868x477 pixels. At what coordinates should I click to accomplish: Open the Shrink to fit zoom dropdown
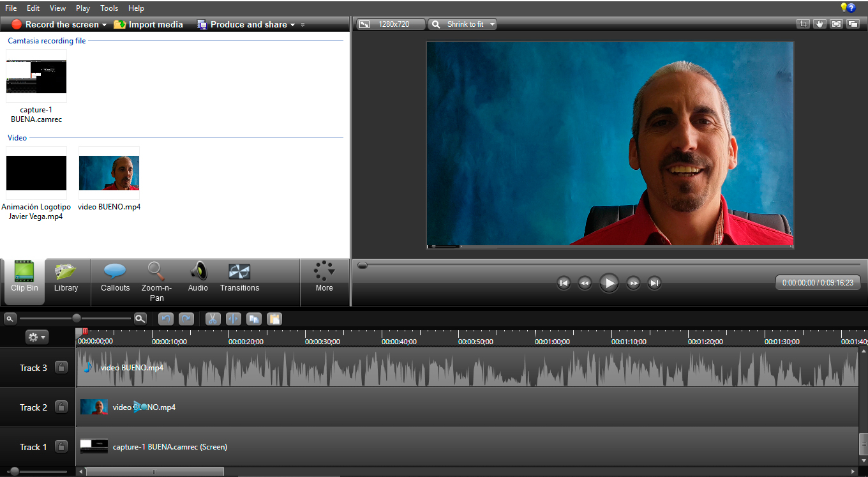[462, 24]
